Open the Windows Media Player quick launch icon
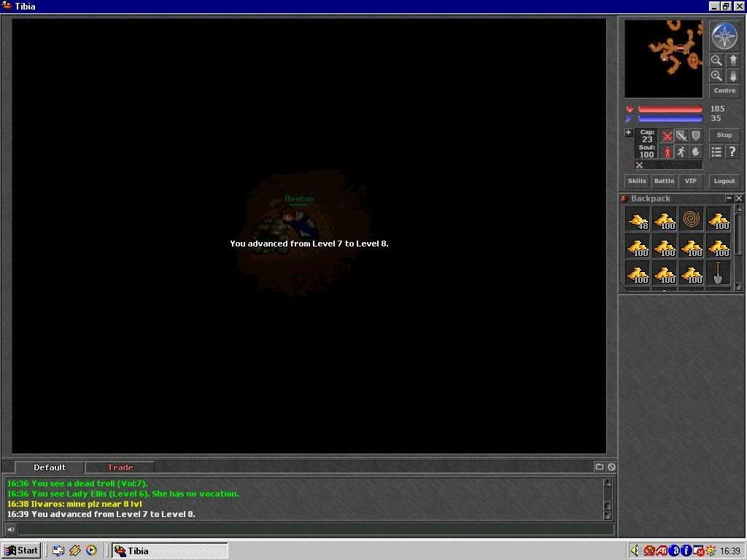The width and height of the screenshot is (747, 560). (x=91, y=551)
